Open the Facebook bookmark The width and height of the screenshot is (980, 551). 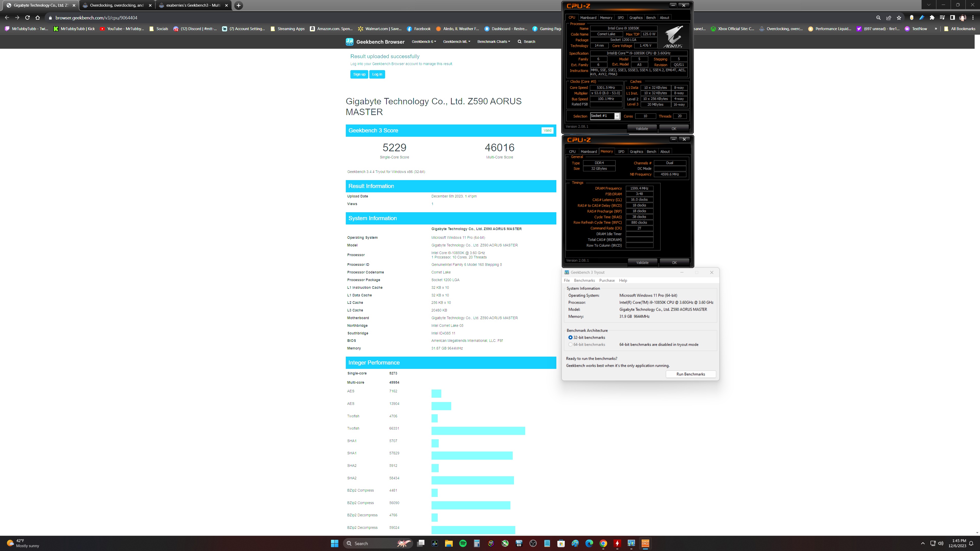[x=419, y=29]
